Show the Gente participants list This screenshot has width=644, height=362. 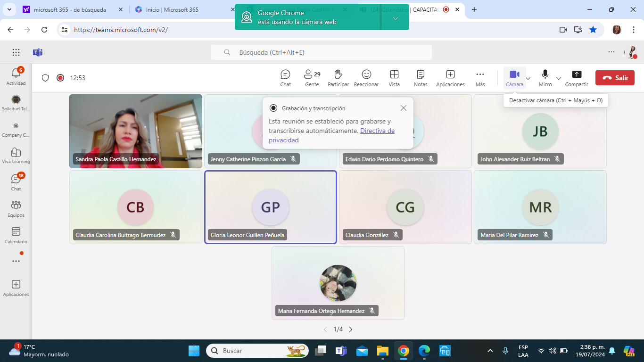(x=312, y=78)
